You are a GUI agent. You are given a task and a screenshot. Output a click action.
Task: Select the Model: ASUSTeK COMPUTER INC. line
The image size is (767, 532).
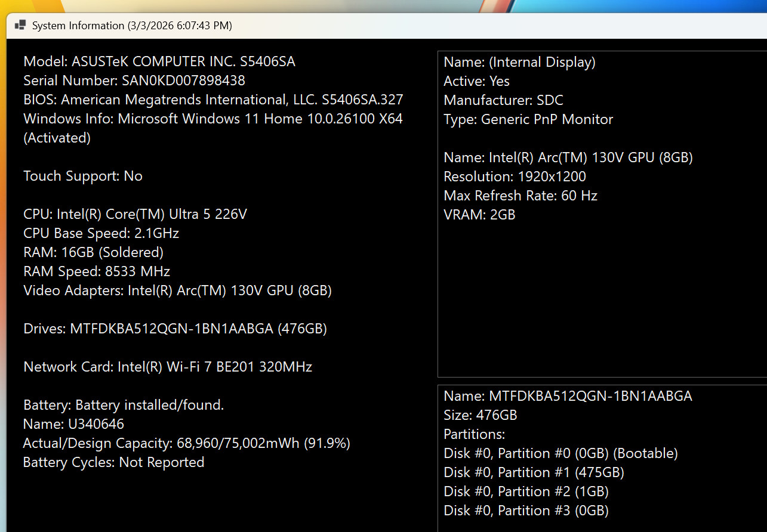click(159, 61)
